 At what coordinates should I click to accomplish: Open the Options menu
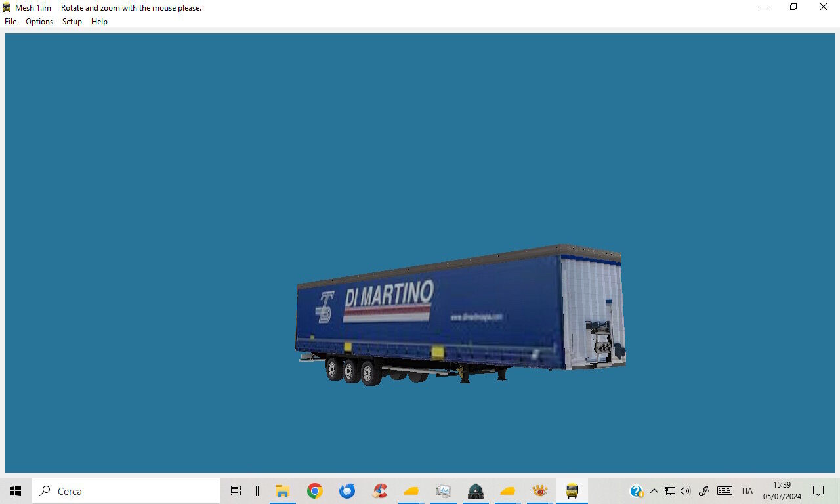coord(39,22)
